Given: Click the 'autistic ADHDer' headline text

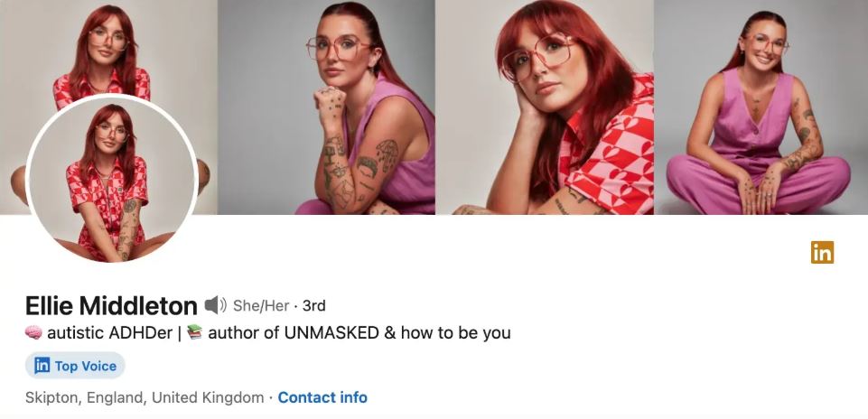Looking at the screenshot, I should point(109,332).
